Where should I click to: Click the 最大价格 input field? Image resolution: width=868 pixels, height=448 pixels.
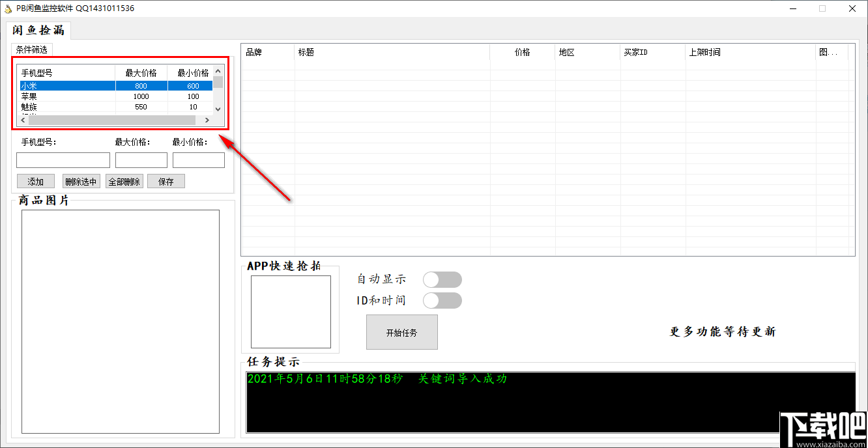pos(141,160)
